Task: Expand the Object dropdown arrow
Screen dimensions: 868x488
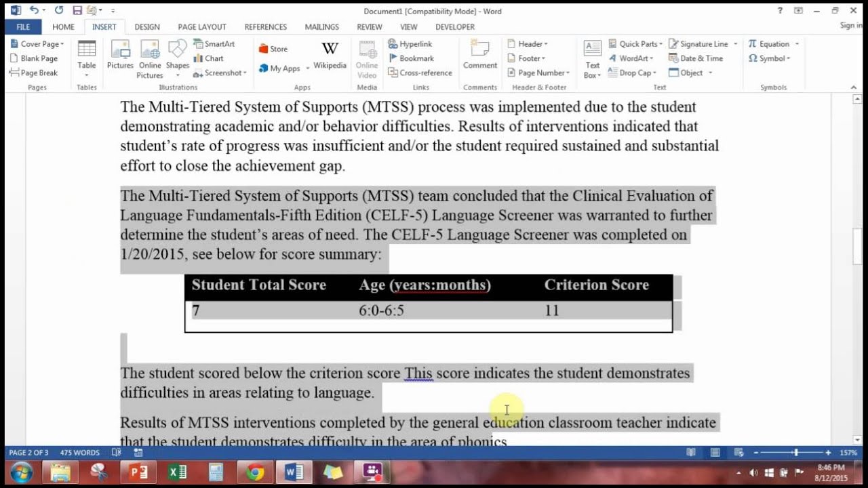Action: [x=710, y=73]
